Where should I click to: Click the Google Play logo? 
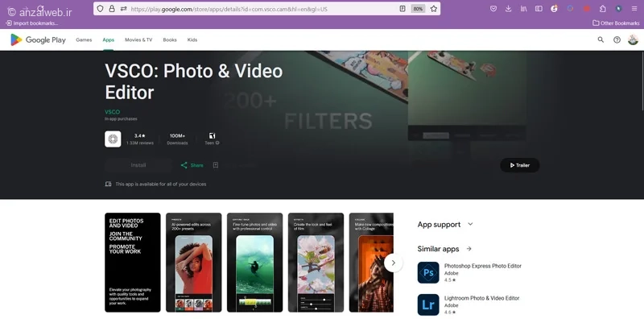(38, 40)
